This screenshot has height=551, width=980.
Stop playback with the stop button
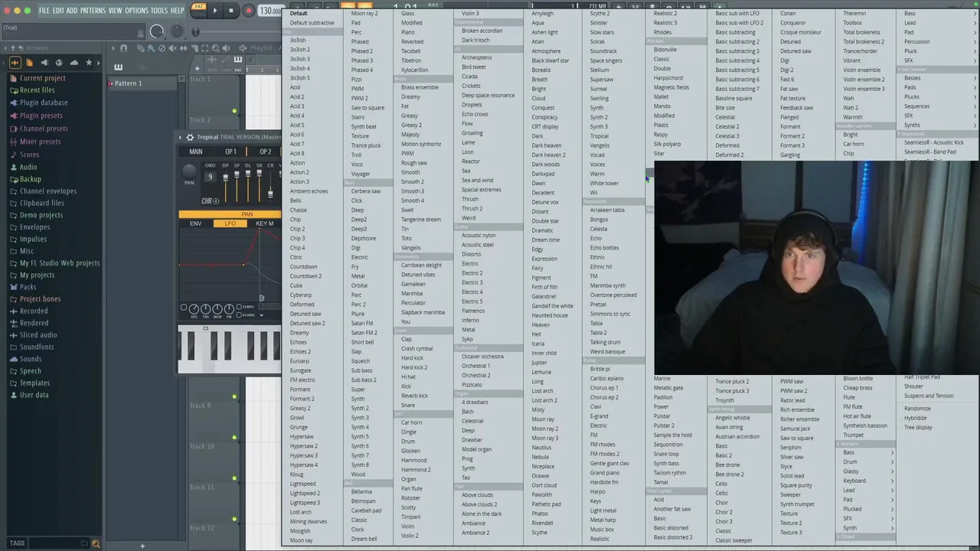click(x=230, y=11)
